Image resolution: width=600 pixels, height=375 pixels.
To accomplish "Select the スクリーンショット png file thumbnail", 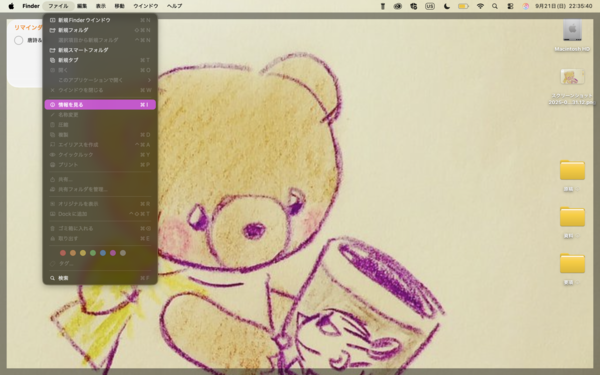I will coord(572,77).
